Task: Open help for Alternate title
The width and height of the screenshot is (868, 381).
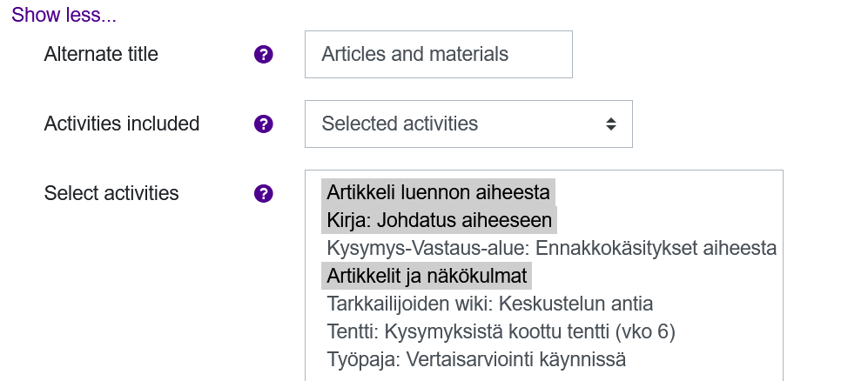Action: click(x=263, y=55)
